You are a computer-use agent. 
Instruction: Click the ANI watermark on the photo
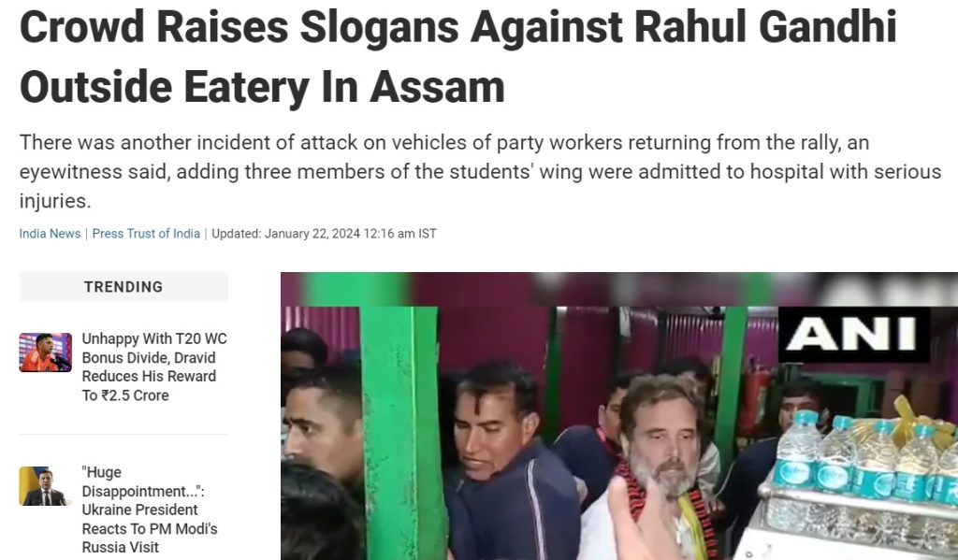pos(853,335)
